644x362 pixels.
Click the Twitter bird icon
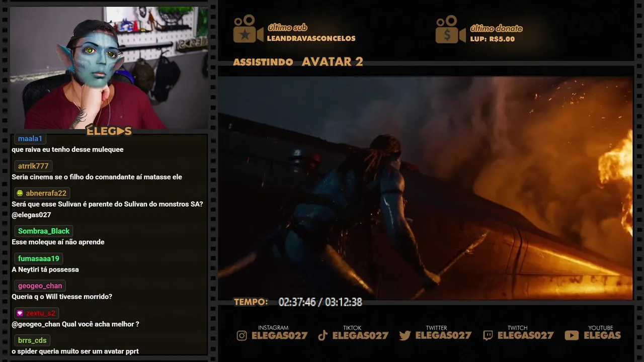click(x=405, y=335)
